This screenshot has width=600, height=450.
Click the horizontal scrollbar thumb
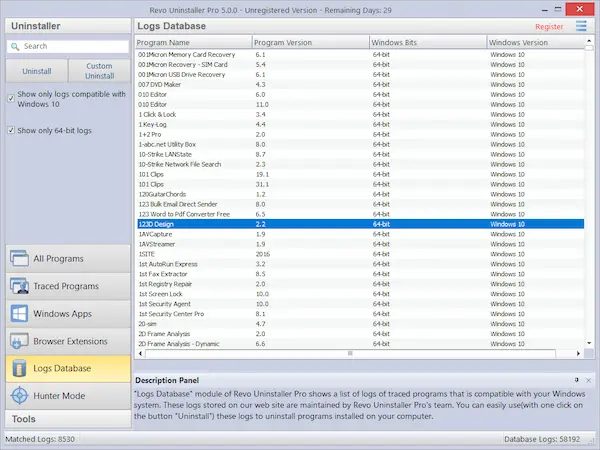pos(350,353)
